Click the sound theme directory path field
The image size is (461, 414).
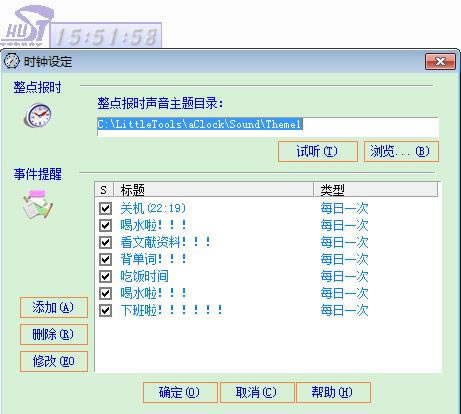point(267,126)
